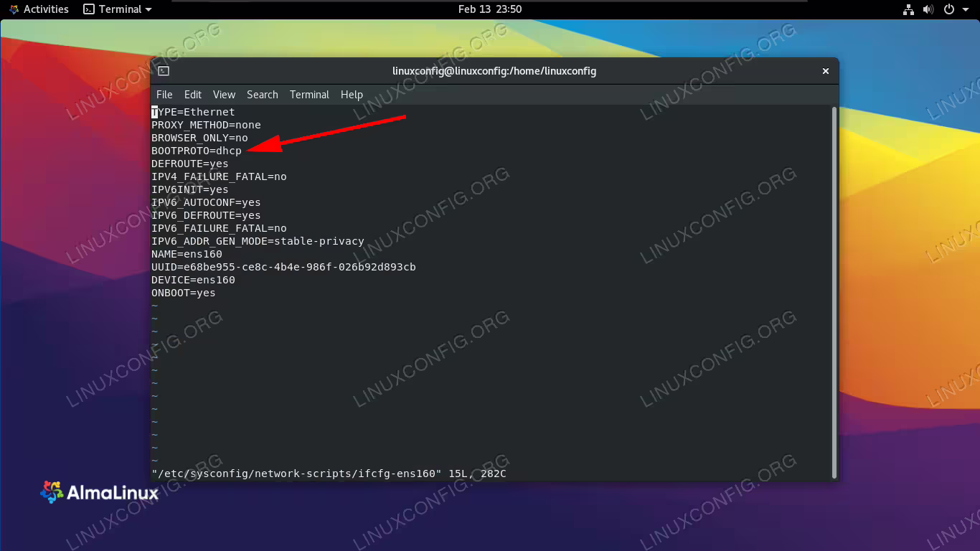Click the IPV6_AUTOCONF=yes line
The height and width of the screenshot is (551, 980).
coord(206,202)
